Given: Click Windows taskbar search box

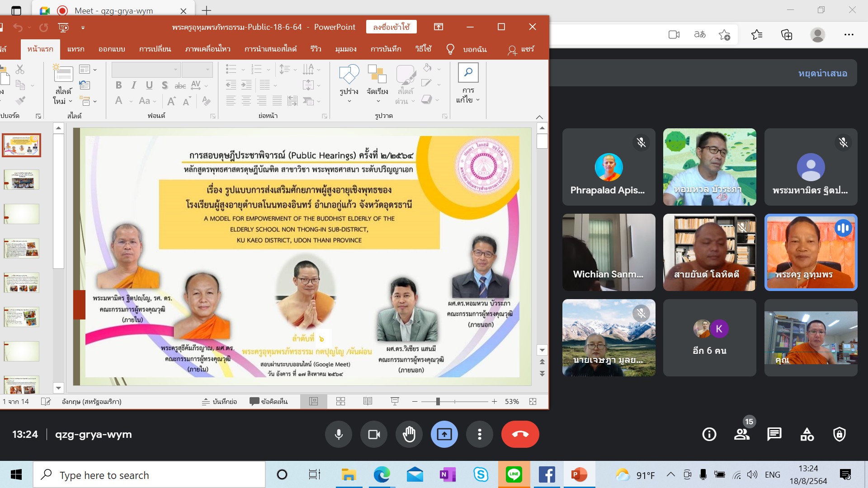Looking at the screenshot, I should [x=149, y=474].
